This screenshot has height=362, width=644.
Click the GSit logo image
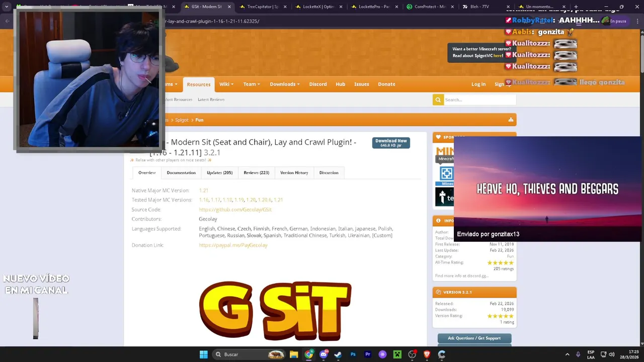[275, 311]
